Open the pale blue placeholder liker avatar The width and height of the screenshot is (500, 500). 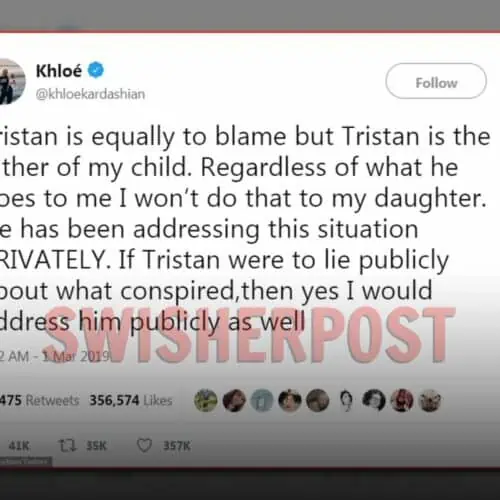coord(262,400)
